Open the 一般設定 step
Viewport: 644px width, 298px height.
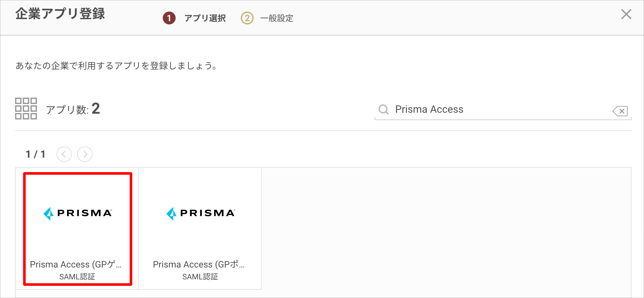[x=277, y=18]
